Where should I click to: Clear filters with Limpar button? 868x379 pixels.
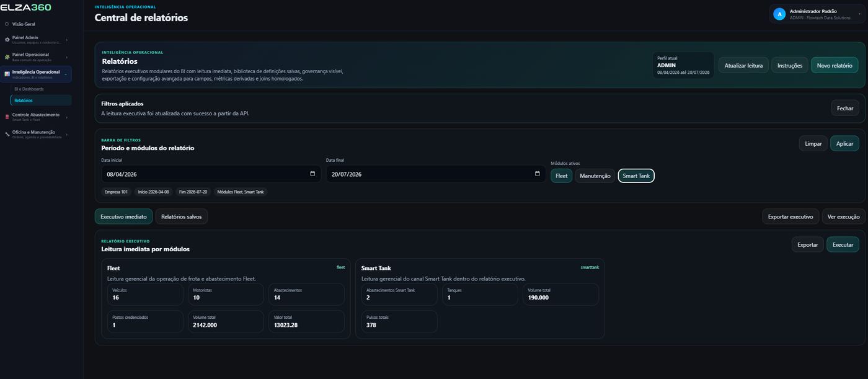click(x=813, y=143)
